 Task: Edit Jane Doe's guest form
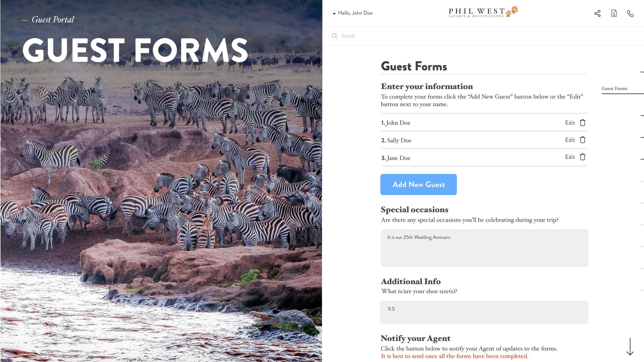tap(570, 157)
